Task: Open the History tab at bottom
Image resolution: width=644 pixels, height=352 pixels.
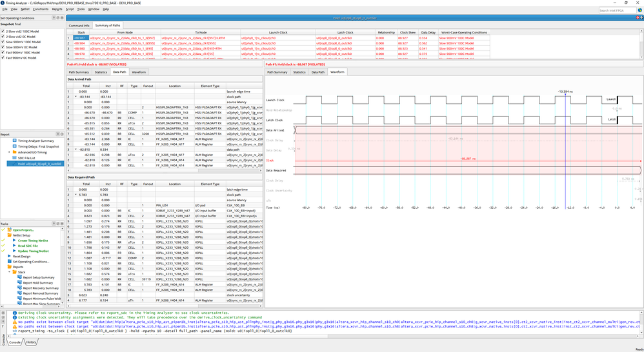Action: tap(31, 342)
